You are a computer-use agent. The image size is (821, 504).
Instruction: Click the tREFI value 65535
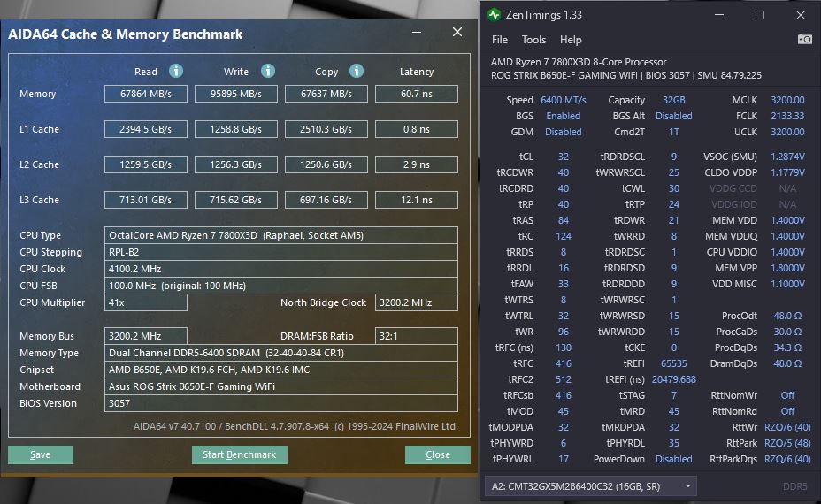[x=674, y=363]
